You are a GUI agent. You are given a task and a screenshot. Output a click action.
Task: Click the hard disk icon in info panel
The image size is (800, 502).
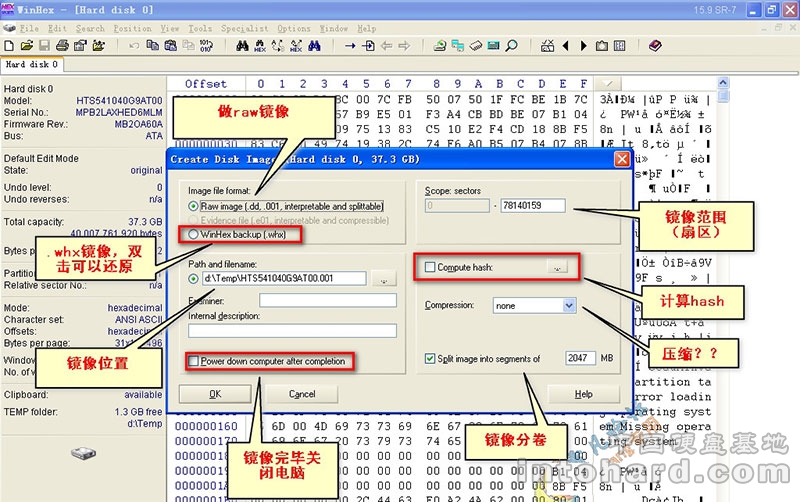pos(83,453)
